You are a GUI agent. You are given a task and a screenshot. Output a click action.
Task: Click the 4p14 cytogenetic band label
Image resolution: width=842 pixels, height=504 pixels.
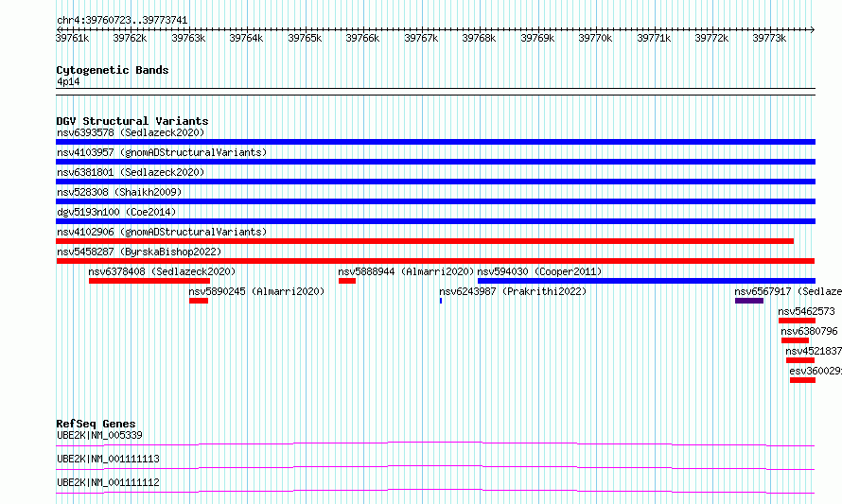tap(68, 82)
